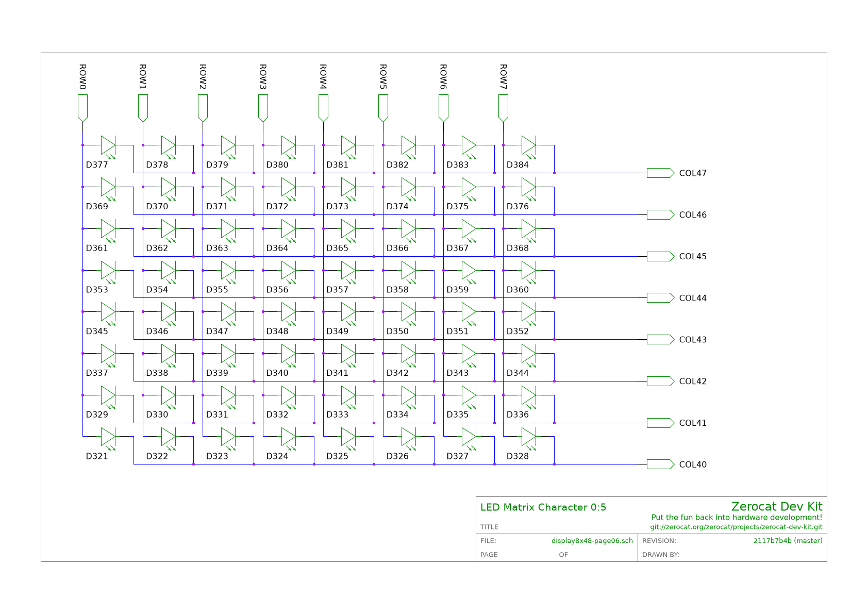Select the ROW3 input port symbol
The width and height of the screenshot is (868, 614).
click(x=263, y=108)
